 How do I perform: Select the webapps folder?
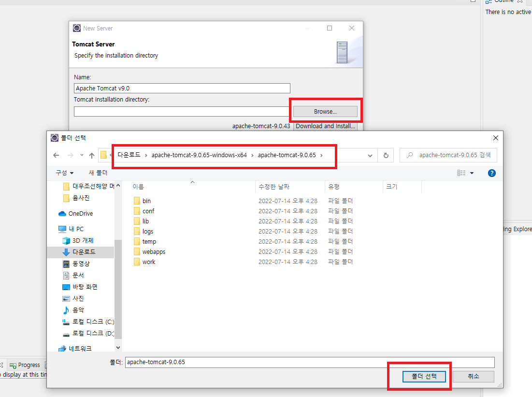(154, 251)
